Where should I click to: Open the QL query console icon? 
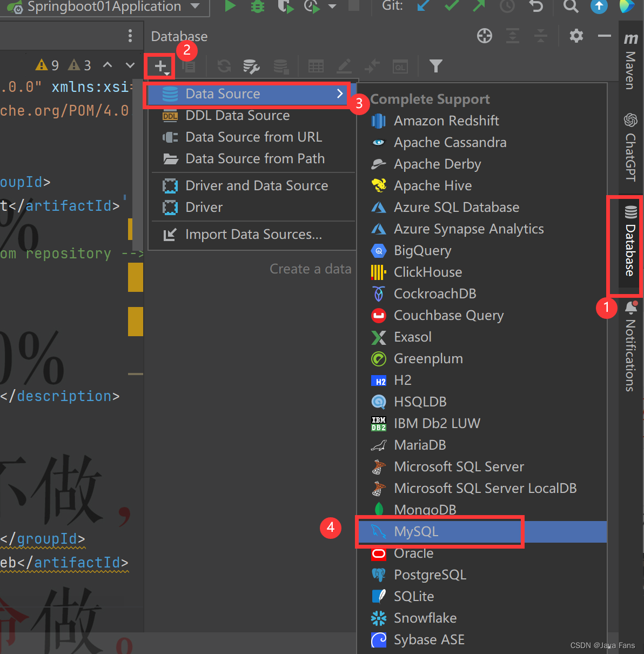400,66
